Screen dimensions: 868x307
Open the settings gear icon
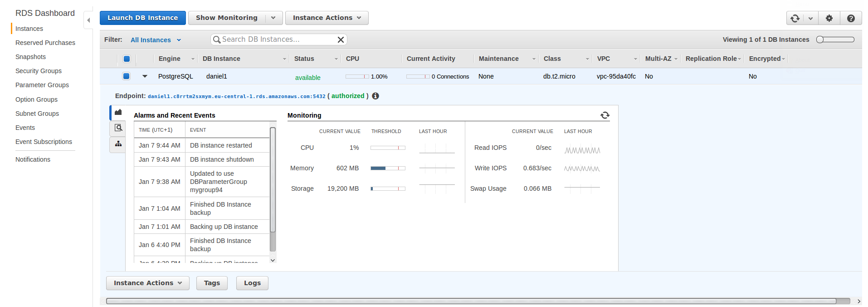pyautogui.click(x=829, y=18)
